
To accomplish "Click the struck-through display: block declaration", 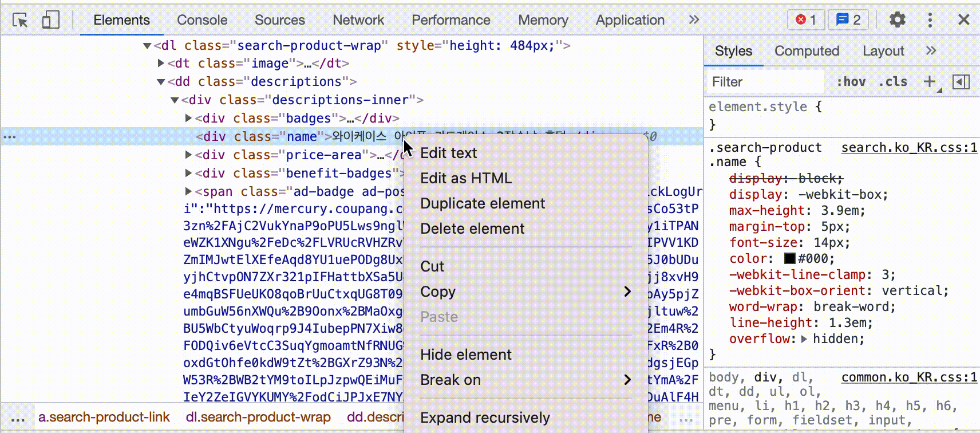I will [786, 179].
